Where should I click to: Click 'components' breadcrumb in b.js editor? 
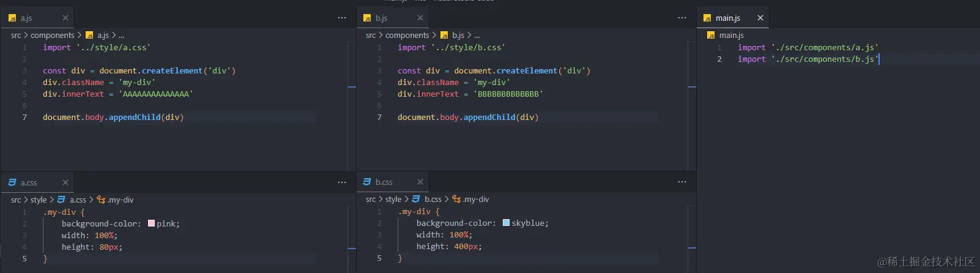[407, 36]
